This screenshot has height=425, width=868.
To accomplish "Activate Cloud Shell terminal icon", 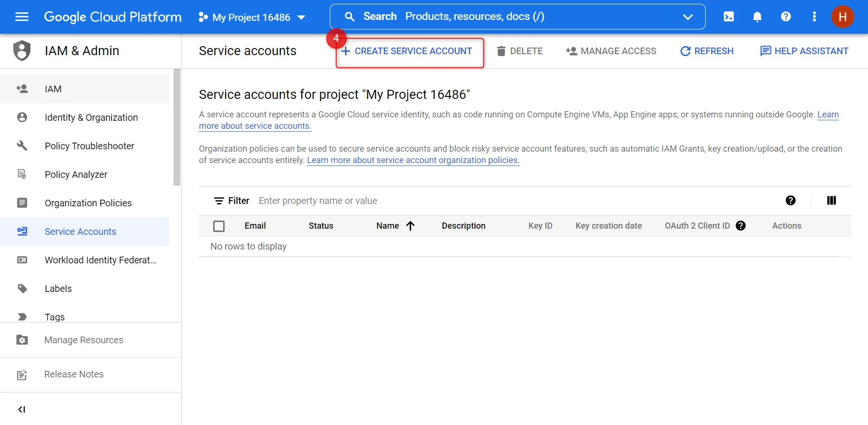I will 729,17.
